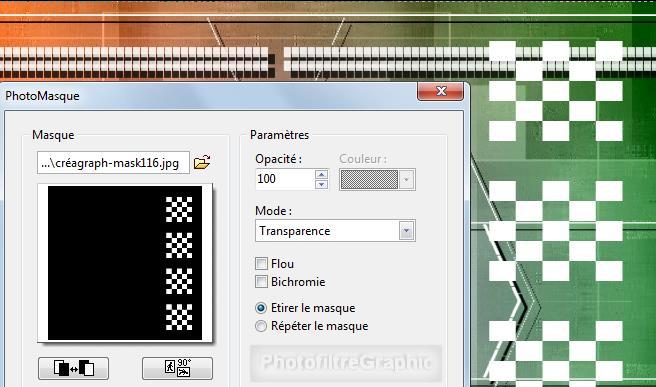
Task: Enable the Flou checkbox
Action: (x=261, y=264)
